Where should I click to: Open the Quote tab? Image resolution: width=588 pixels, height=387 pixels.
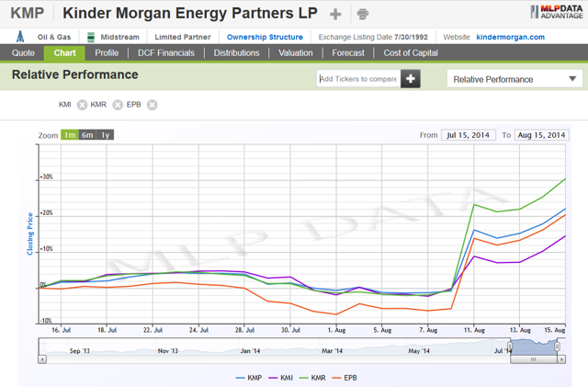(x=23, y=53)
